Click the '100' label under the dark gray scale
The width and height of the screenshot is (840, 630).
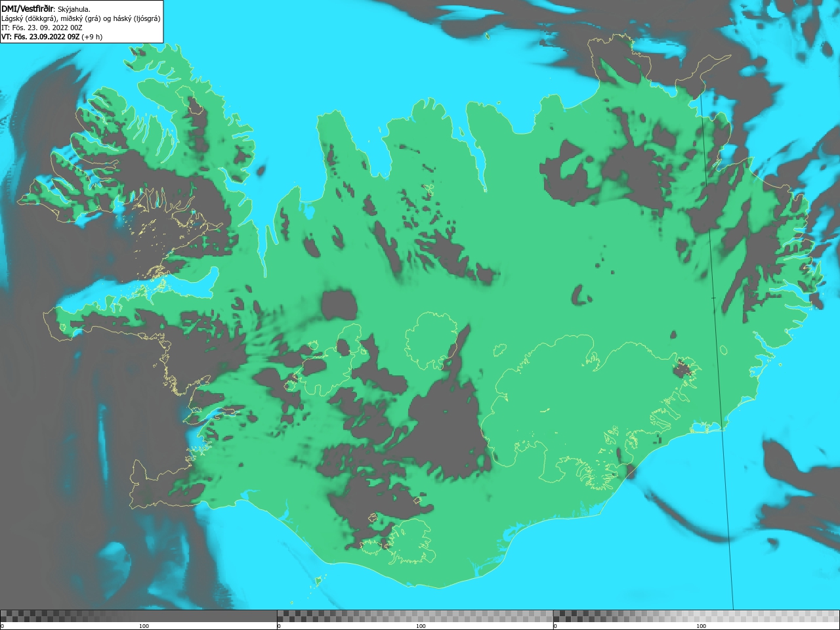(x=144, y=626)
